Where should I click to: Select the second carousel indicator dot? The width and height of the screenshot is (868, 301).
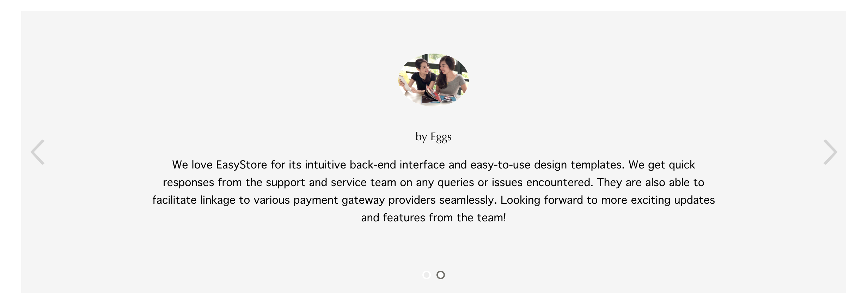(x=441, y=275)
